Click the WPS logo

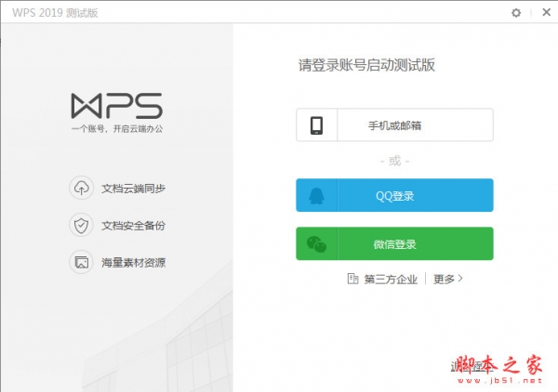(x=116, y=103)
